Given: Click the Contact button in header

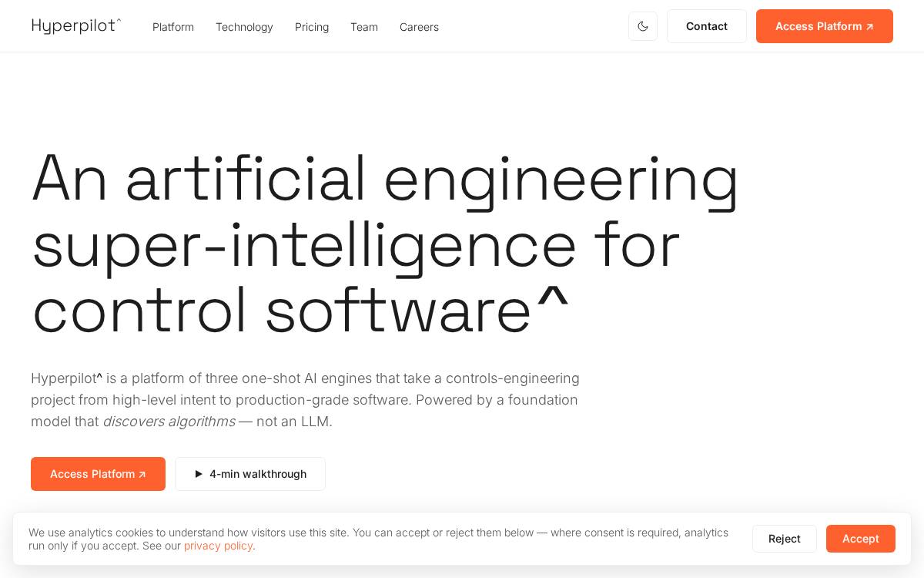Looking at the screenshot, I should coord(707,26).
